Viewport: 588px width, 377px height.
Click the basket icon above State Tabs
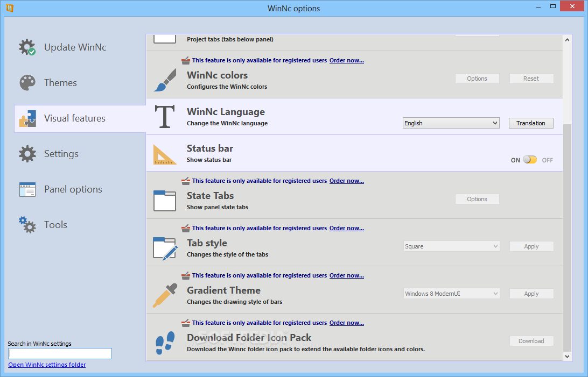click(x=186, y=181)
